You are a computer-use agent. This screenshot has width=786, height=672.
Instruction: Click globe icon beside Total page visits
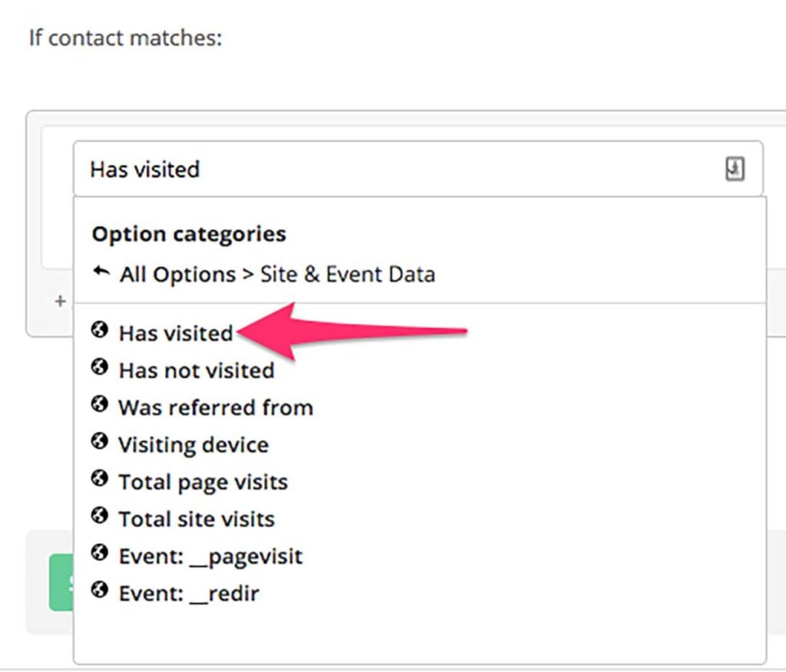pos(99,478)
